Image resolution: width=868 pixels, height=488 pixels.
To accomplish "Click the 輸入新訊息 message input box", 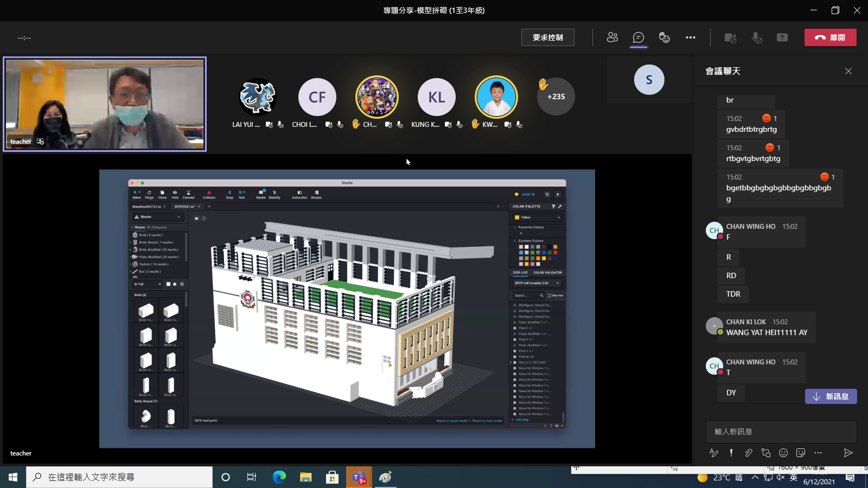I will (780, 432).
